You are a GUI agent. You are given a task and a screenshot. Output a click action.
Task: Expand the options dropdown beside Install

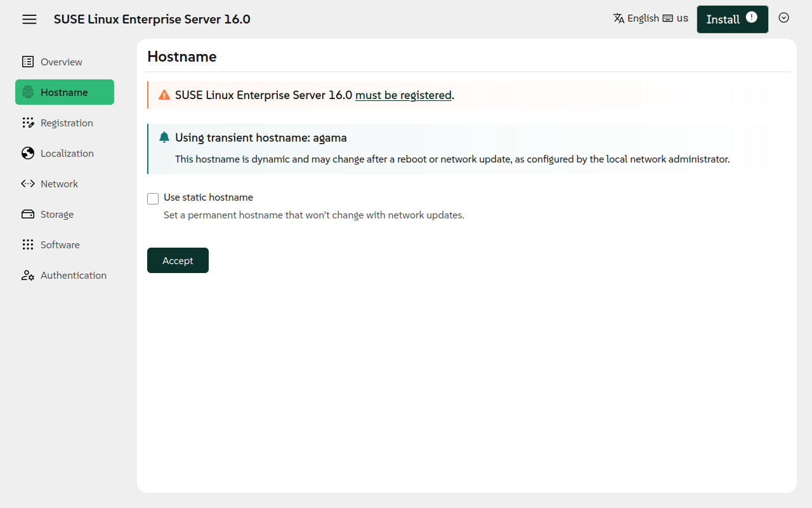pyautogui.click(x=784, y=18)
